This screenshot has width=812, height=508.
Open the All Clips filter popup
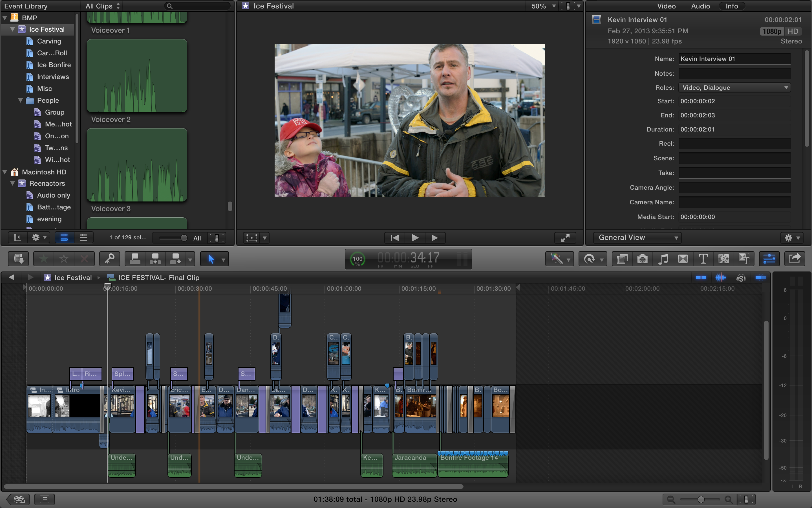(x=102, y=6)
